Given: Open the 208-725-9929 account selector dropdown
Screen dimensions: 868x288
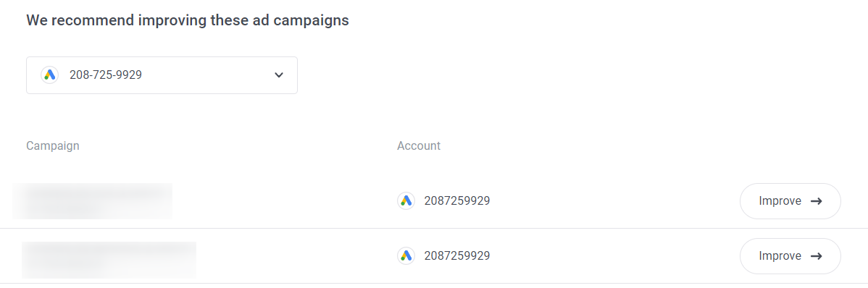Looking at the screenshot, I should point(162,75).
